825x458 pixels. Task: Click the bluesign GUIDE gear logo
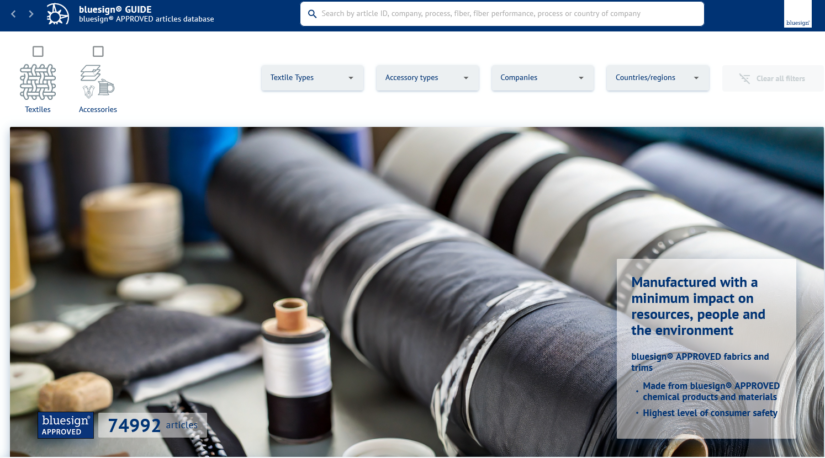tap(57, 14)
